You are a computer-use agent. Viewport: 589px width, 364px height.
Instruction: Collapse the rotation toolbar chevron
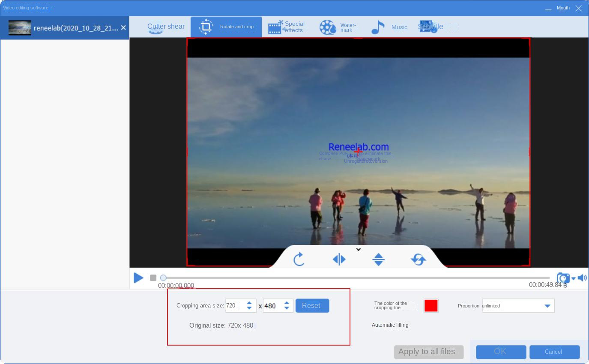[359, 250]
